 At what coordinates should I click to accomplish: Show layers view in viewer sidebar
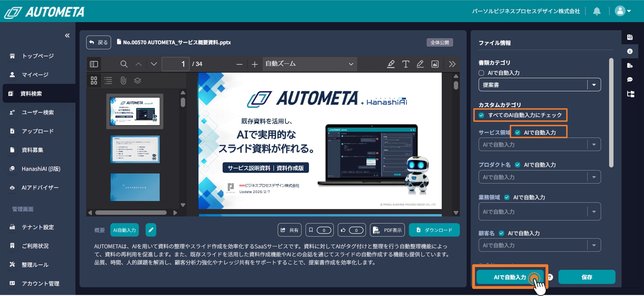click(137, 81)
